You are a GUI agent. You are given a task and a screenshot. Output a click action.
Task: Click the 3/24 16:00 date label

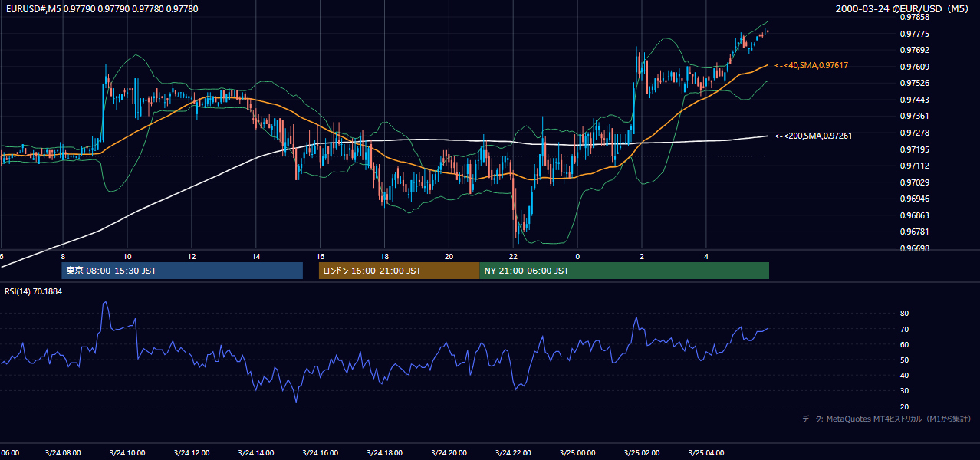[321, 453]
